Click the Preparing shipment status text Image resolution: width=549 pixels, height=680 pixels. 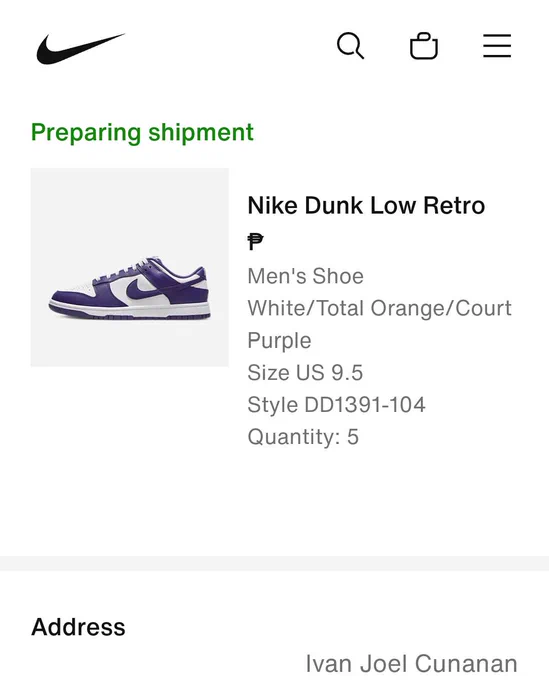[x=142, y=132]
